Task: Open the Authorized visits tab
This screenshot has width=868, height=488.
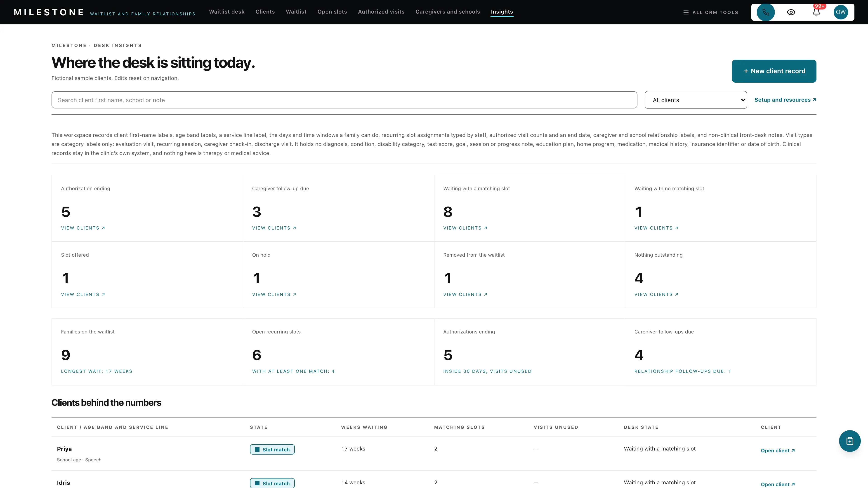Action: (381, 12)
